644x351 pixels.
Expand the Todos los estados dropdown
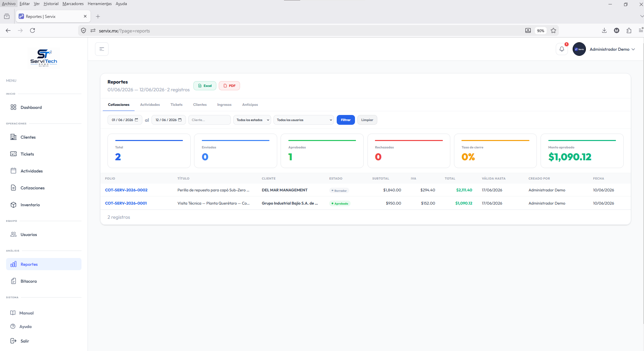[x=252, y=120]
